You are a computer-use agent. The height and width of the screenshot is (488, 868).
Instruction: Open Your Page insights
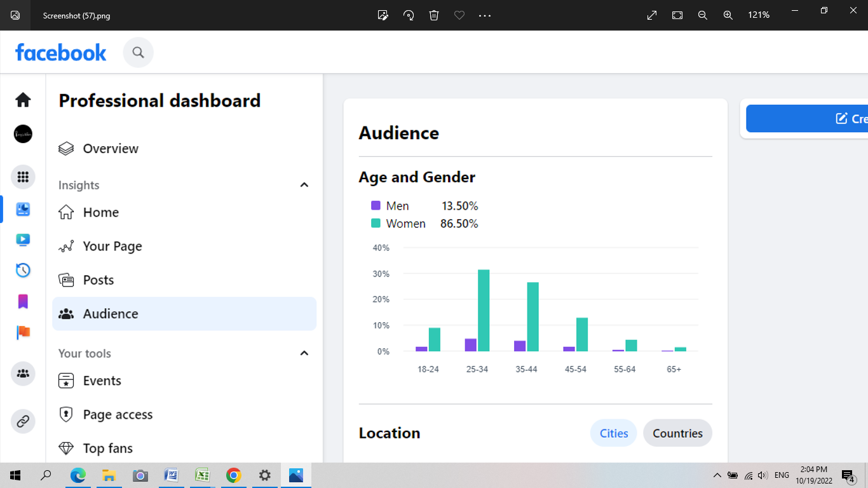point(184,246)
